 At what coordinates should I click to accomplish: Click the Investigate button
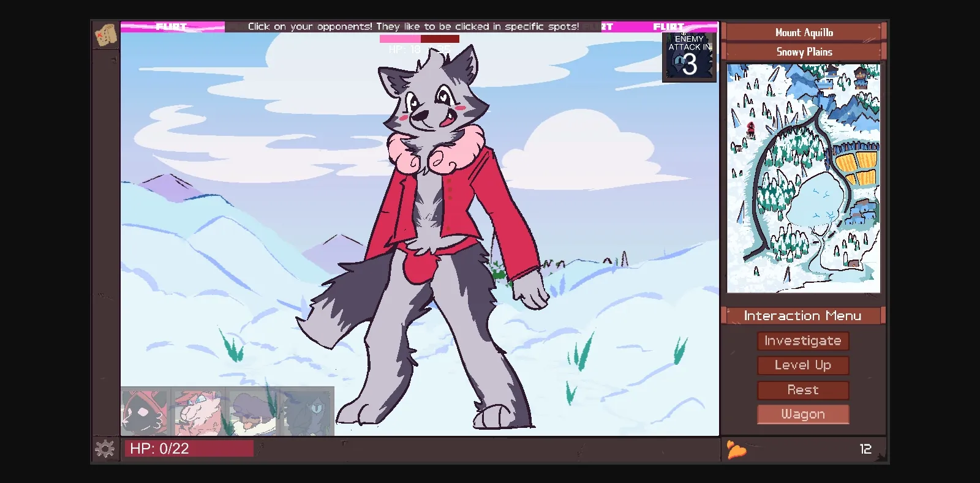pyautogui.click(x=802, y=341)
